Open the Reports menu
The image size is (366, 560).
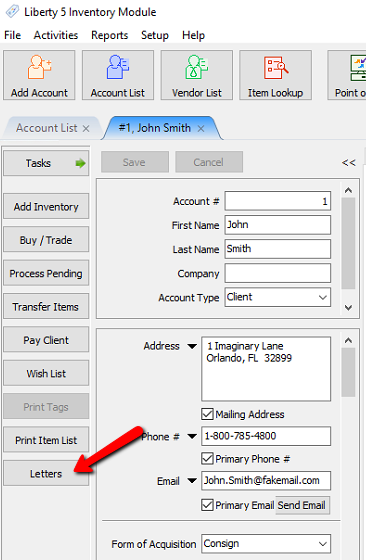(110, 35)
